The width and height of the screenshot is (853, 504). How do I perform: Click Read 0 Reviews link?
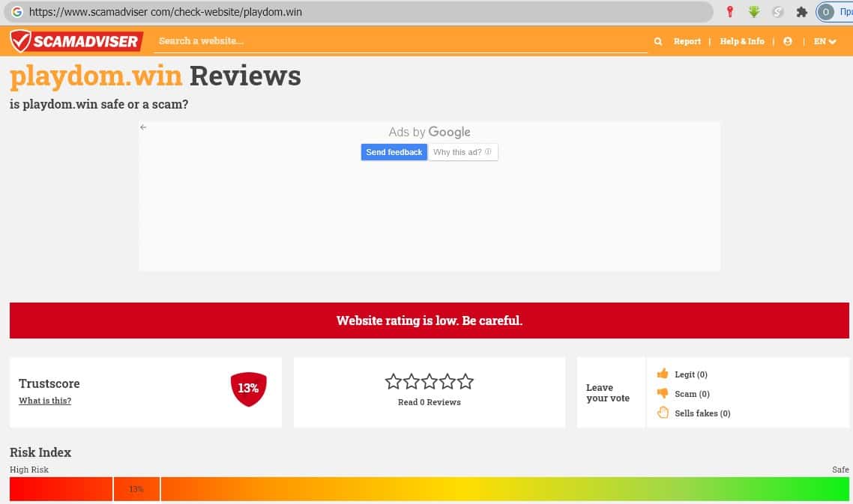click(429, 402)
